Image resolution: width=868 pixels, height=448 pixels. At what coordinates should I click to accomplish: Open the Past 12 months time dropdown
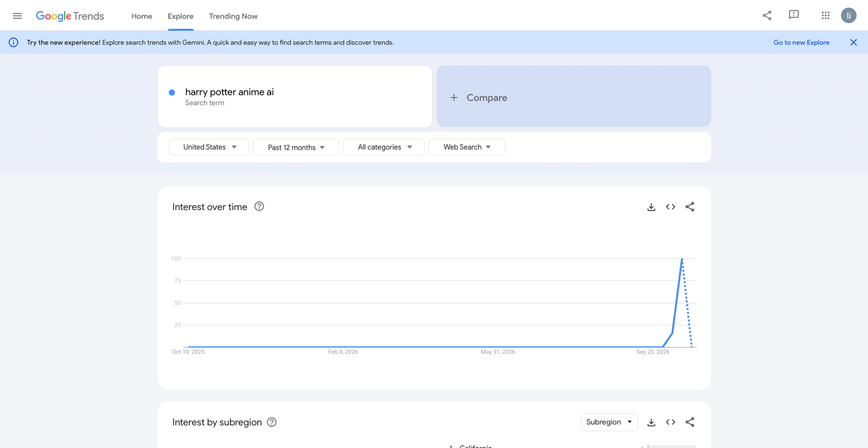click(296, 148)
